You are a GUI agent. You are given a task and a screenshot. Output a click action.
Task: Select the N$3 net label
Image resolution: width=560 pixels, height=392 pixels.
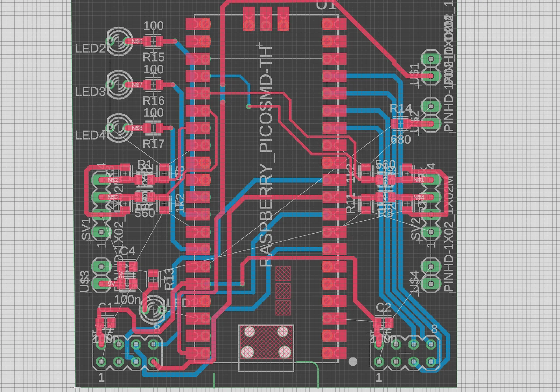pos(113,198)
